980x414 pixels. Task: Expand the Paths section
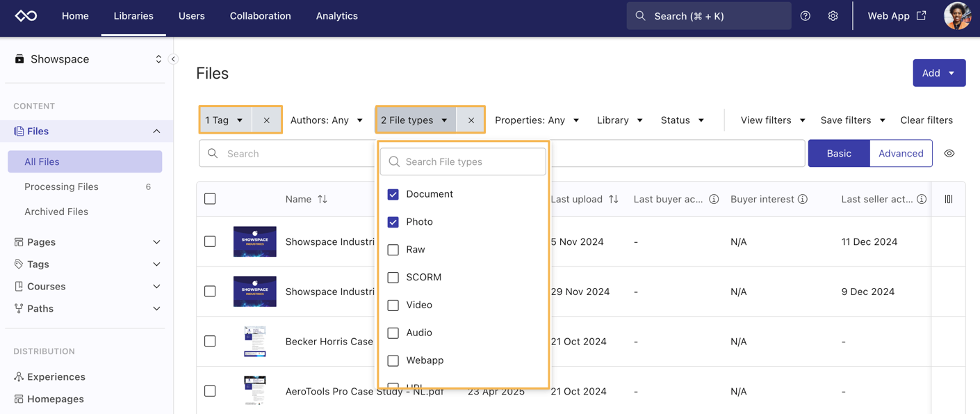pyautogui.click(x=156, y=309)
